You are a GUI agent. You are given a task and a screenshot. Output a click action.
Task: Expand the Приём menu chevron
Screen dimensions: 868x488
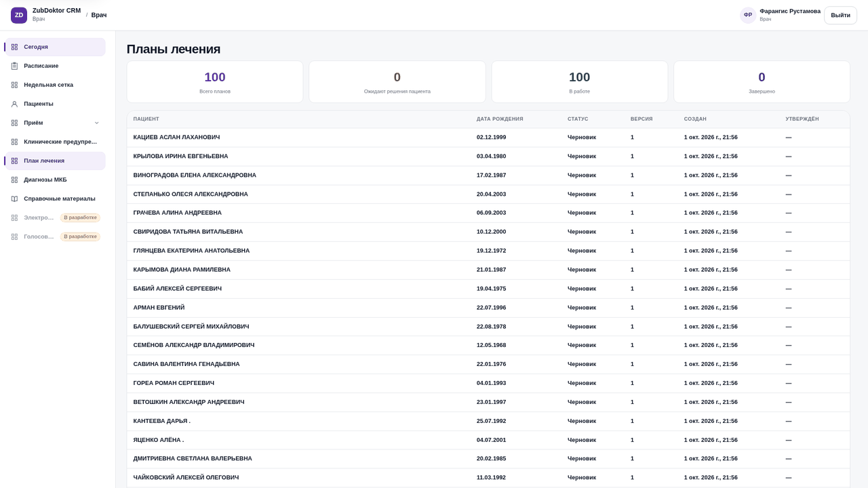tap(96, 123)
